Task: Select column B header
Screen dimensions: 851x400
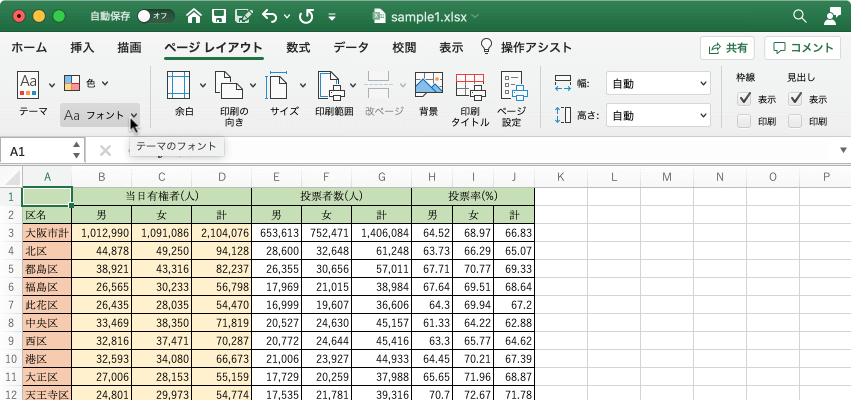Action: coord(101,176)
